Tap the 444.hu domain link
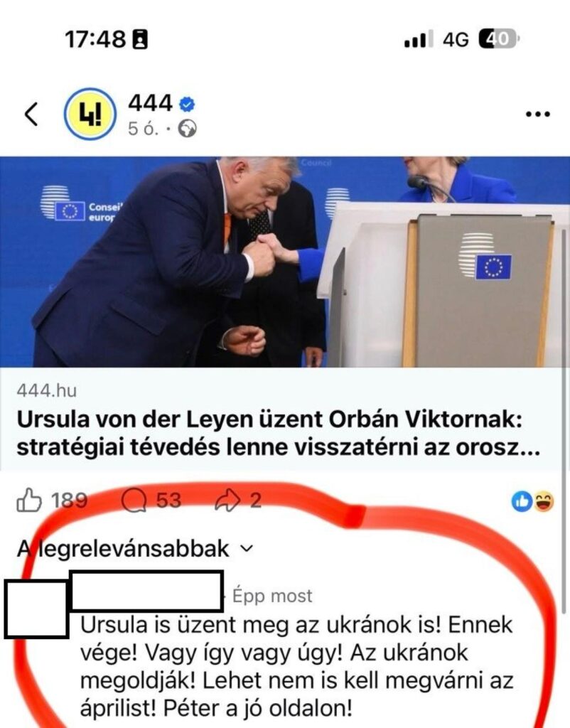This screenshot has height=728, width=570. pos(46,390)
